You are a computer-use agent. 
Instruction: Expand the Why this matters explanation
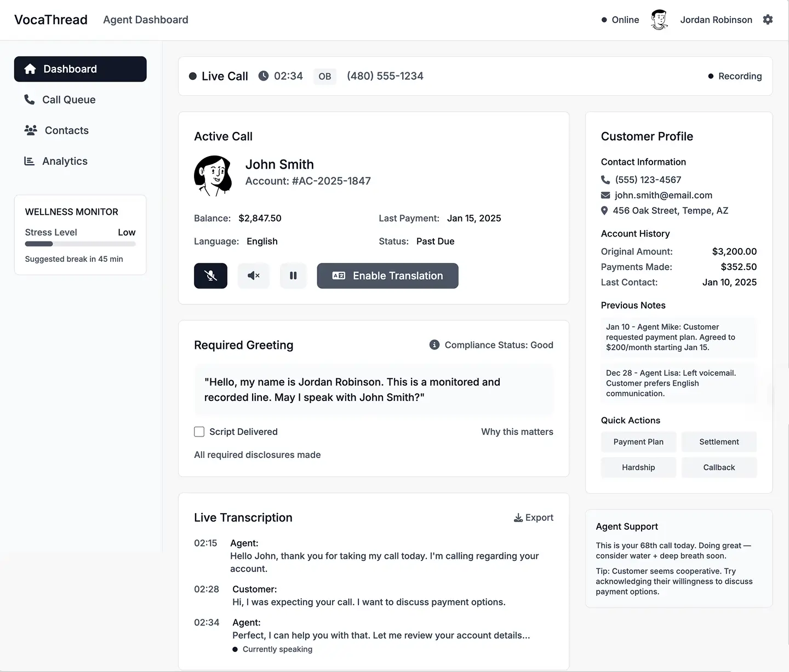pyautogui.click(x=517, y=432)
